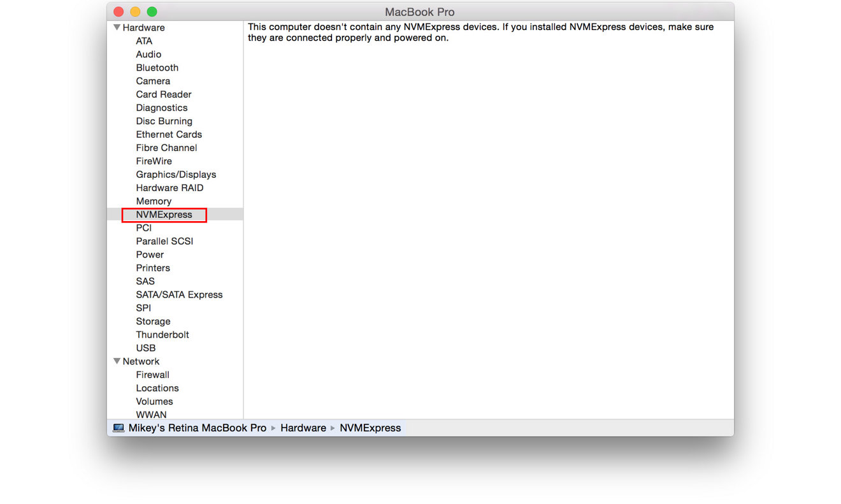Open the Parallel SCSI entry

[x=164, y=241]
